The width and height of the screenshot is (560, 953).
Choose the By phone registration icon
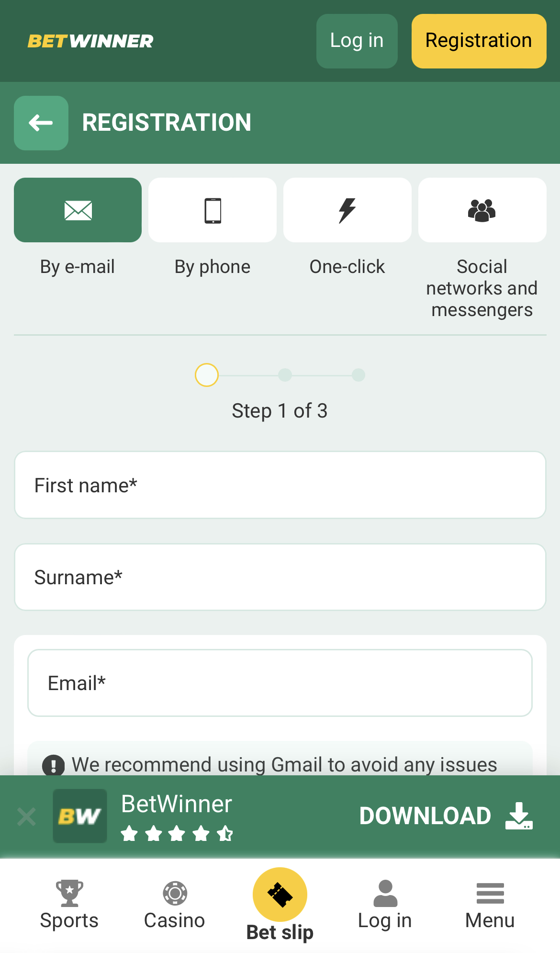pyautogui.click(x=213, y=210)
